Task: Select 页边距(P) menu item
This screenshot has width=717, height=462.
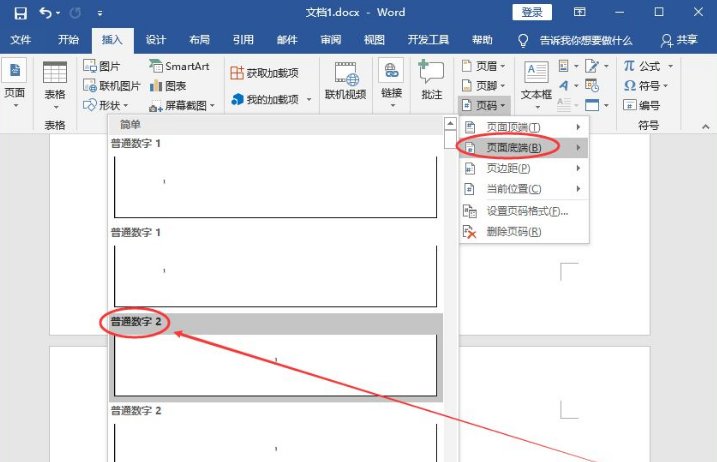Action: [523, 168]
